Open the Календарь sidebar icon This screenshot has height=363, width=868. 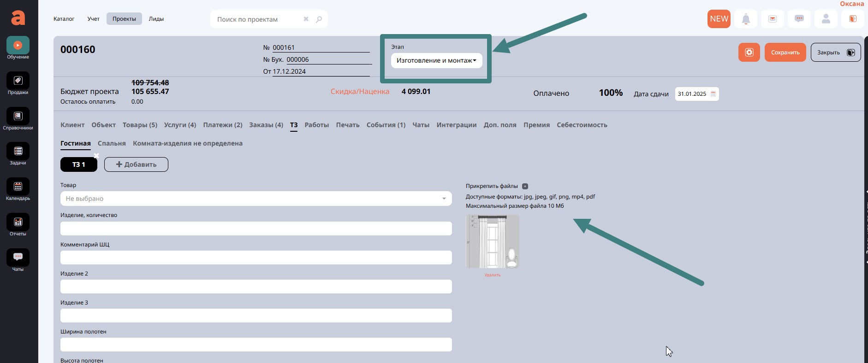point(18,187)
